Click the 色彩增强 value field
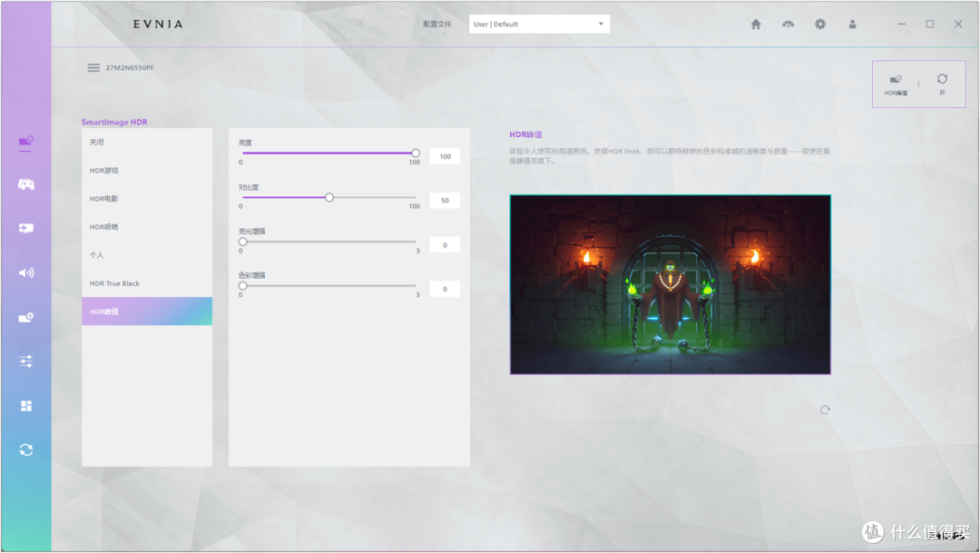The height and width of the screenshot is (553, 980). (445, 289)
